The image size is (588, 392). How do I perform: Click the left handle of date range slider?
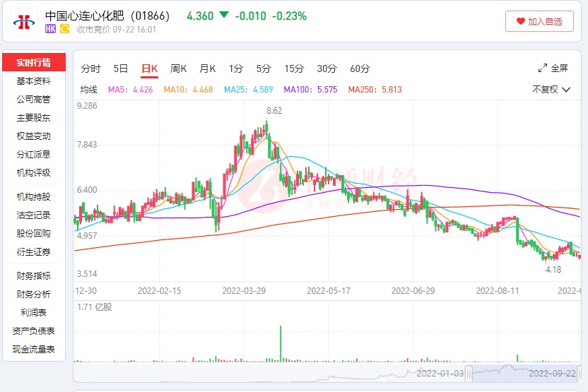[x=469, y=374]
